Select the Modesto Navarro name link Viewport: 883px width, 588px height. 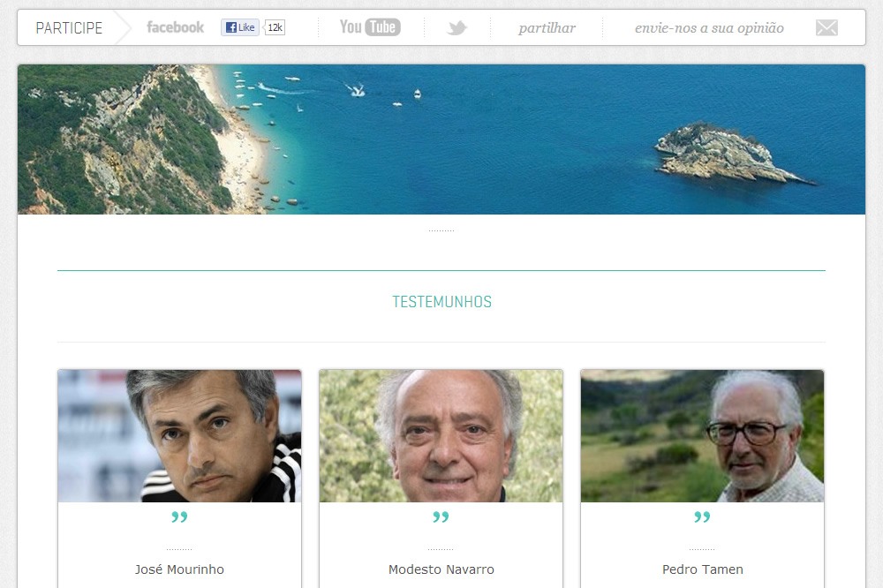click(x=441, y=569)
